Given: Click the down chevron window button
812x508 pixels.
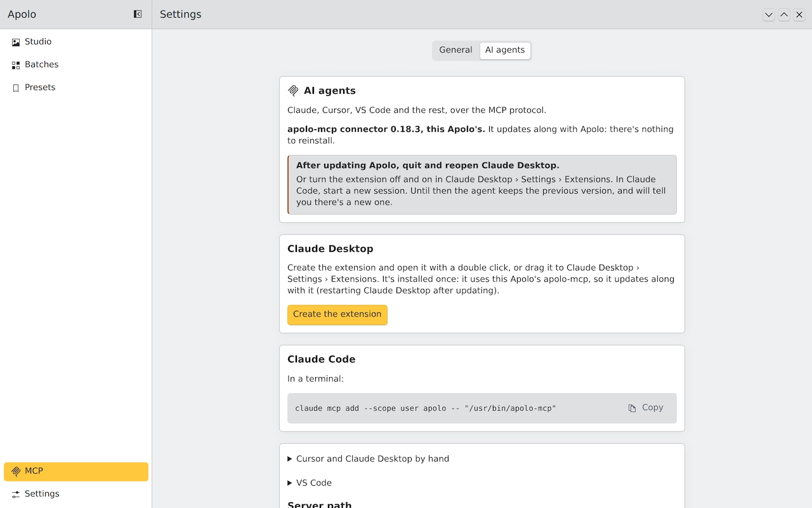Looking at the screenshot, I should pyautogui.click(x=769, y=15).
